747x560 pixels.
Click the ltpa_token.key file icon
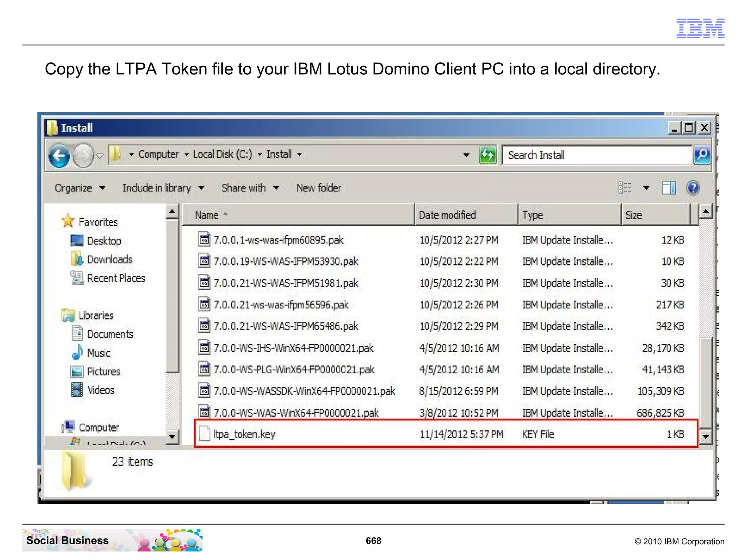[x=204, y=434]
